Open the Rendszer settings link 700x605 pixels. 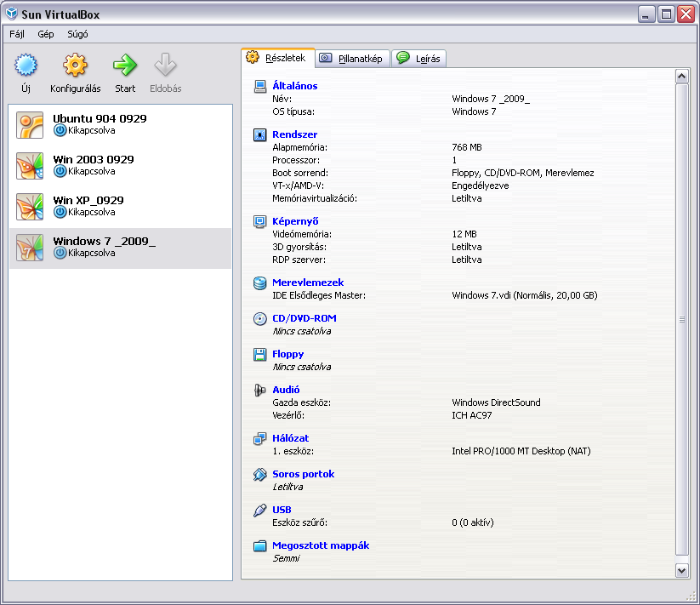click(294, 134)
